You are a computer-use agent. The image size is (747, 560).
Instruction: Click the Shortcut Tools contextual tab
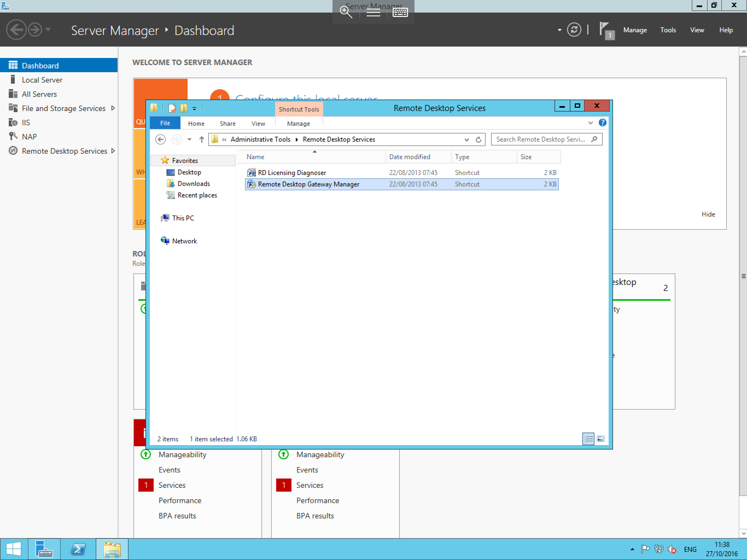pos(299,109)
